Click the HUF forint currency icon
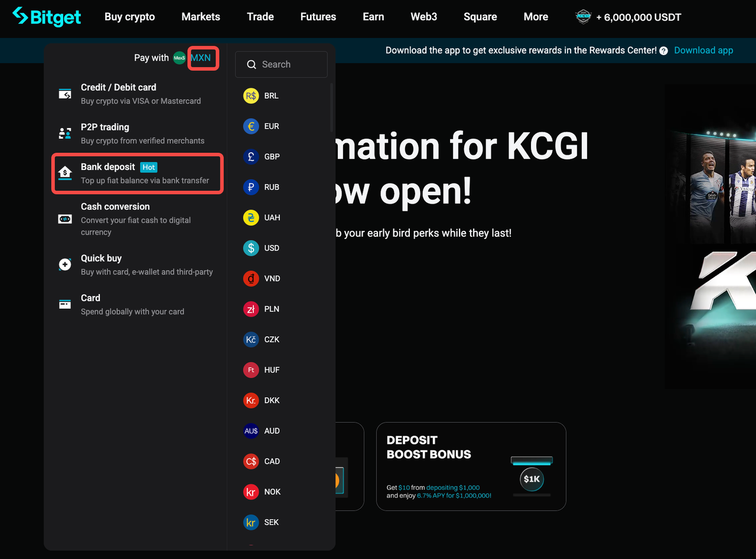 [251, 370]
